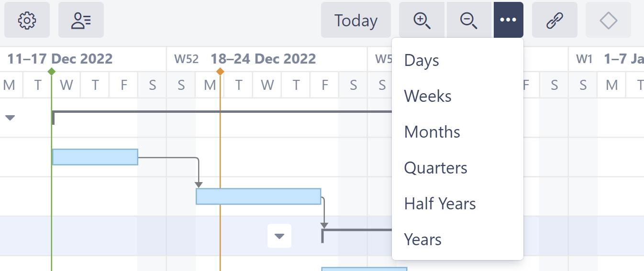Set timeline scale to Years
The height and width of the screenshot is (271, 644).
(422, 239)
